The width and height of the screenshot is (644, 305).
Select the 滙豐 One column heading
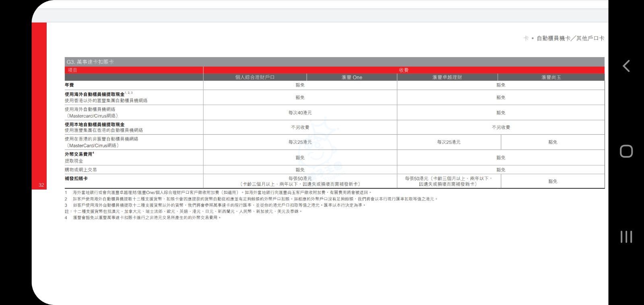(x=352, y=77)
